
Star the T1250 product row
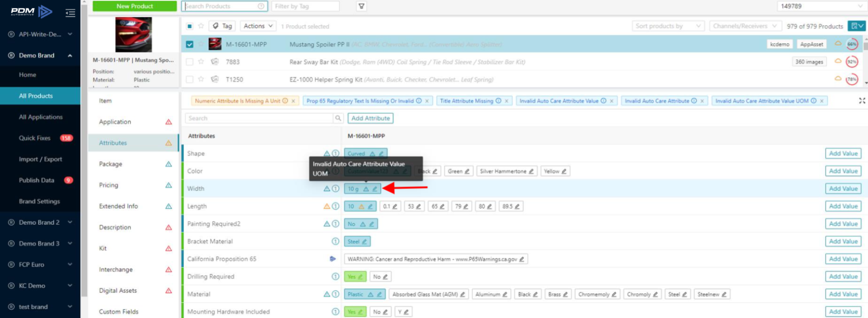(201, 79)
